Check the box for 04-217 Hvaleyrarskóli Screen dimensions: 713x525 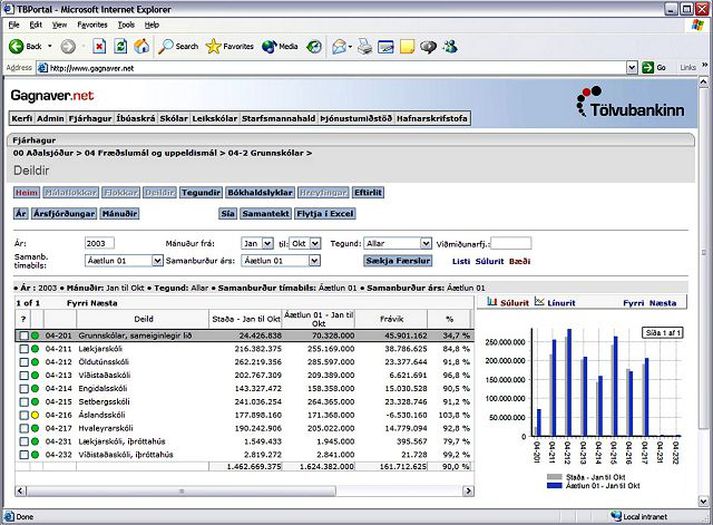tap(24, 428)
